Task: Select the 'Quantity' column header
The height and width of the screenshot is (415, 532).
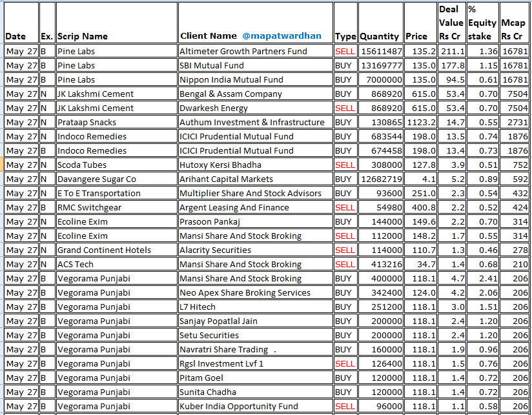Action: click(x=381, y=23)
